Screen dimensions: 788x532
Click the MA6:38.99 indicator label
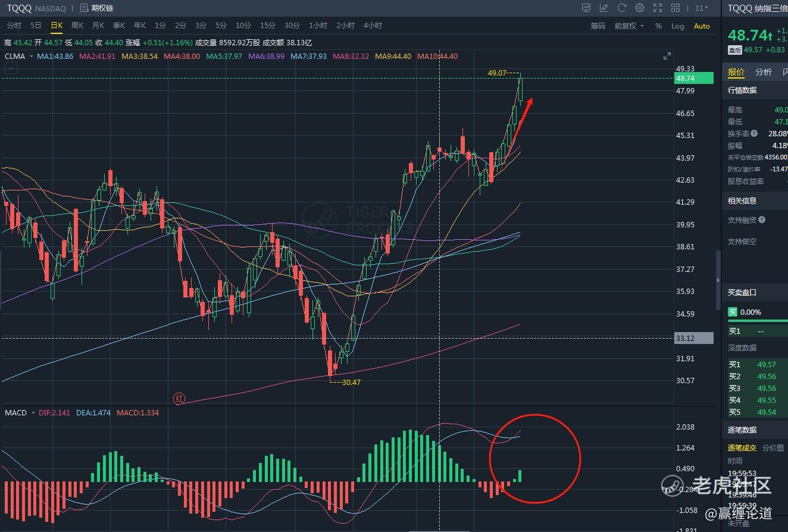[267, 56]
